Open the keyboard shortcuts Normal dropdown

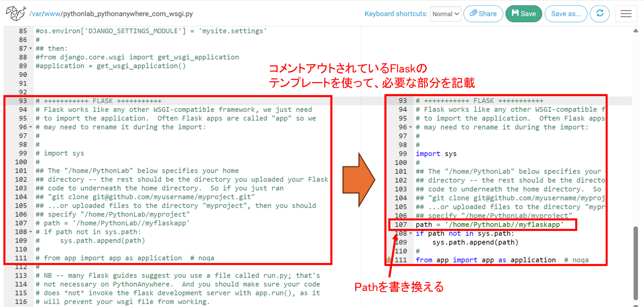click(x=445, y=14)
